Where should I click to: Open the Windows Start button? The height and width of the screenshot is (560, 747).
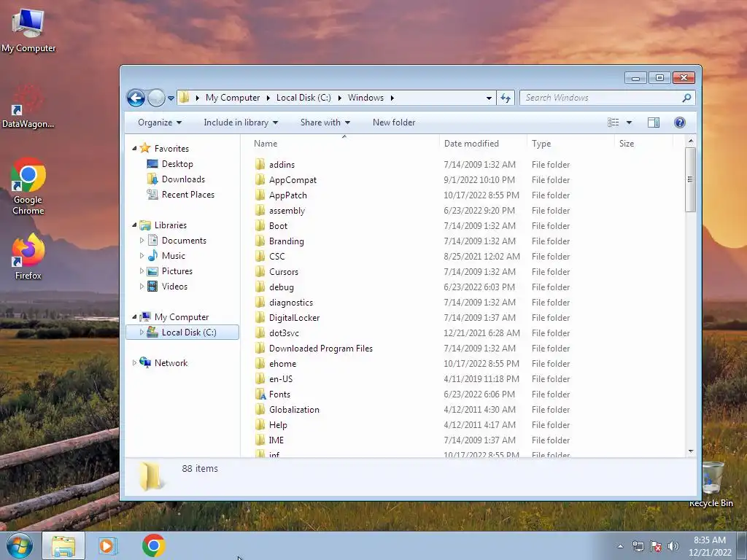[x=20, y=545]
